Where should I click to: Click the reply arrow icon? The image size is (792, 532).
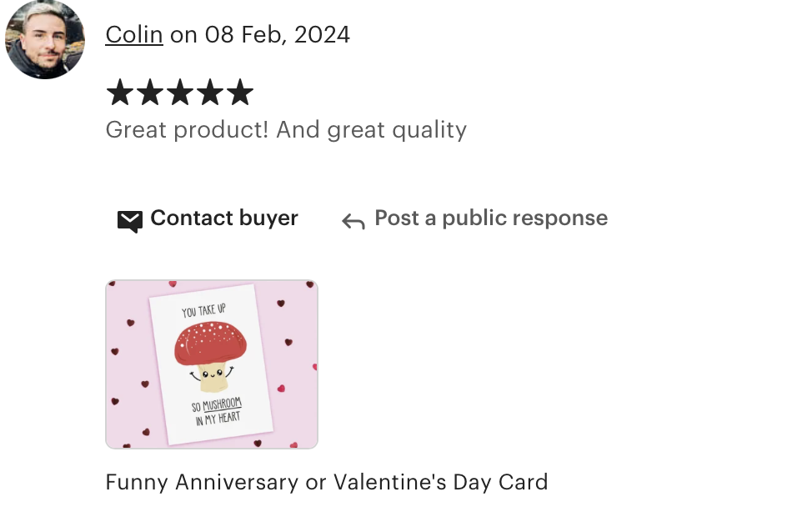(x=353, y=221)
